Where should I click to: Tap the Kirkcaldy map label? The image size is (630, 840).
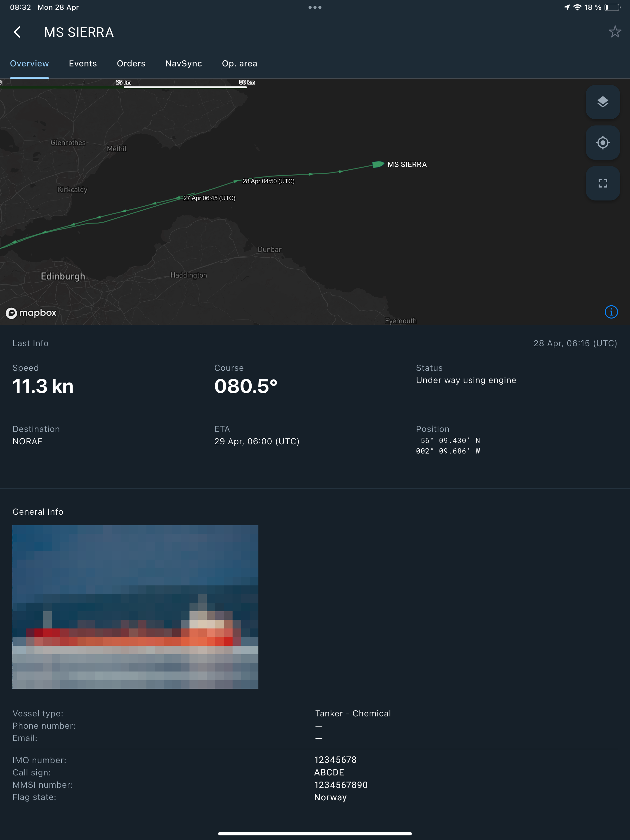coord(72,189)
